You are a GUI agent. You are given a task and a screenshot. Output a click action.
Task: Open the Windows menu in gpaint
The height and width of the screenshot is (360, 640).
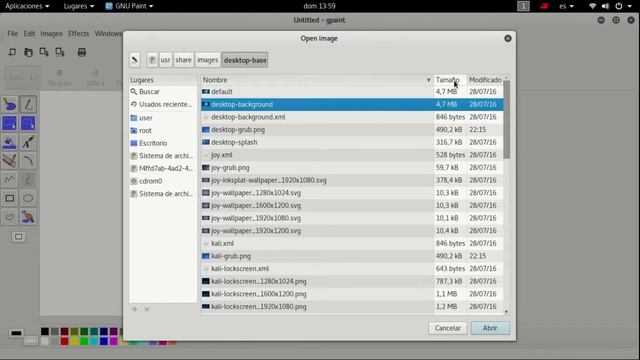[108, 33]
